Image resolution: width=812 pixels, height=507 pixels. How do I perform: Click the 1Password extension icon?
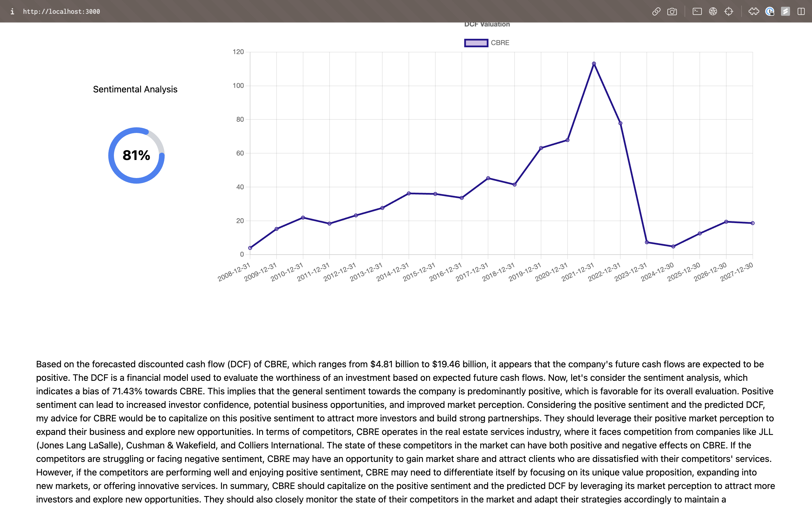click(x=769, y=11)
